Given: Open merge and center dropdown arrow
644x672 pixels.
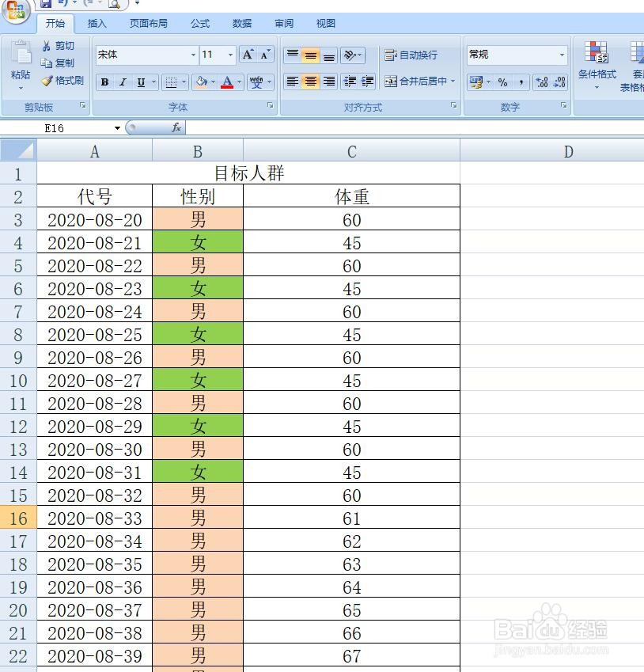Looking at the screenshot, I should pyautogui.click(x=453, y=81).
